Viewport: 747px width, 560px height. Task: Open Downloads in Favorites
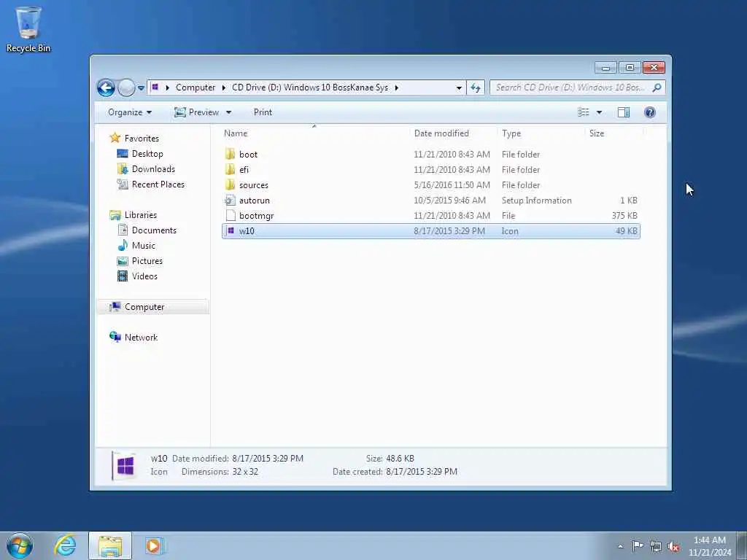153,169
